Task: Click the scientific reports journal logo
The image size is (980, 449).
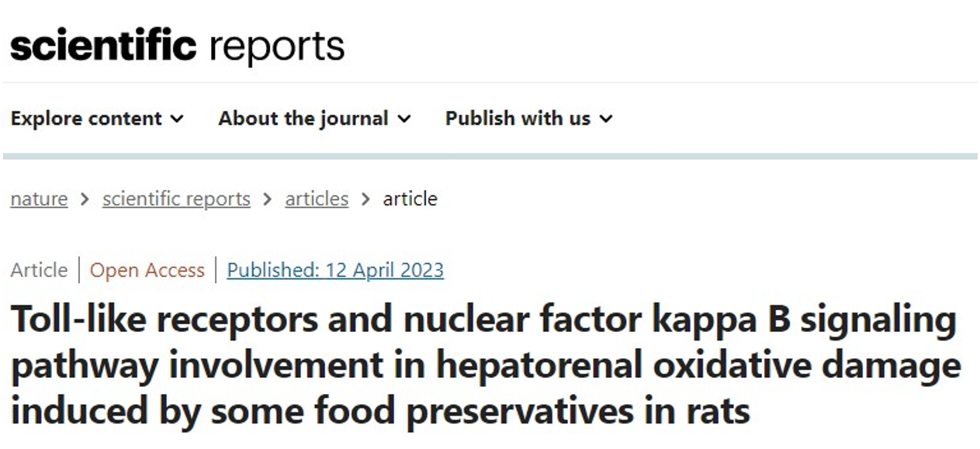Action: tap(177, 46)
